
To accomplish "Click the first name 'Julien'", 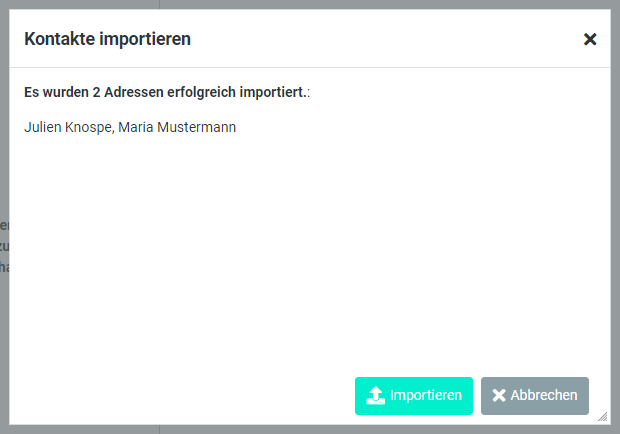I will tap(43, 127).
